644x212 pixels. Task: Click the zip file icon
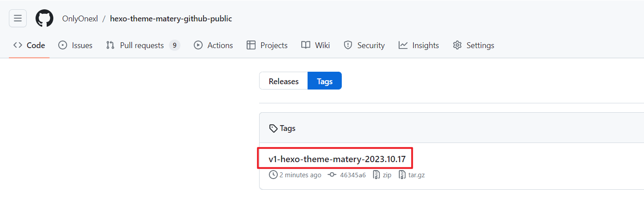coord(376,175)
